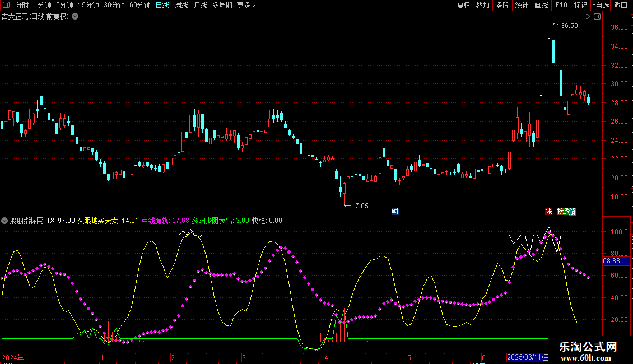
Task: Click the 吉大正元(日线.前复权) title
Action: point(35,17)
